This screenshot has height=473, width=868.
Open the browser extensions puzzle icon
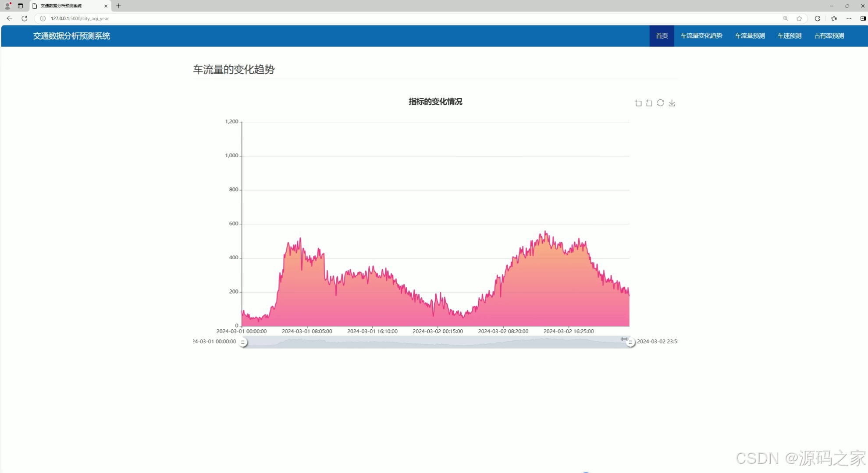coord(817,18)
